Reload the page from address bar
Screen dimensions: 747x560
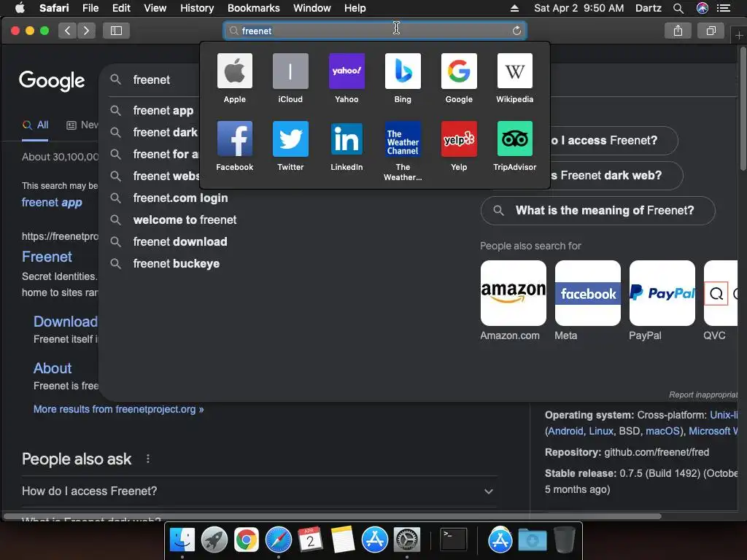[516, 31]
